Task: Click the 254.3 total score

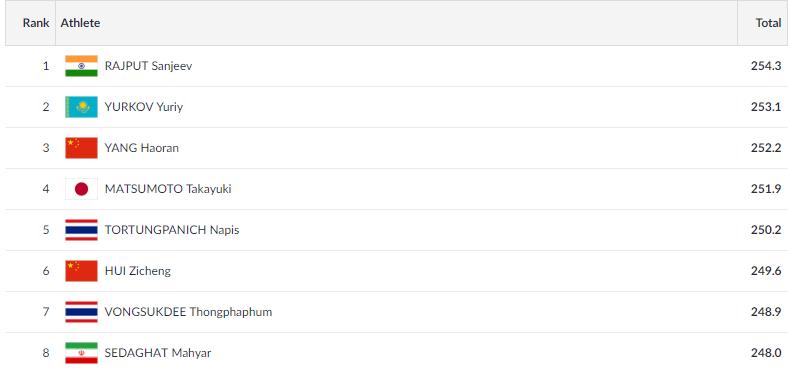Action: pos(766,66)
